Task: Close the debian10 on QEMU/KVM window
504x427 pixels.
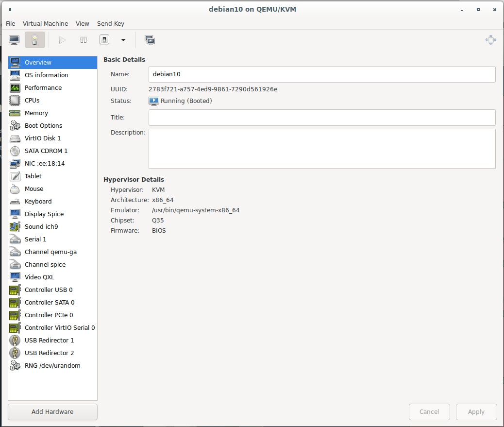Action: pyautogui.click(x=495, y=10)
